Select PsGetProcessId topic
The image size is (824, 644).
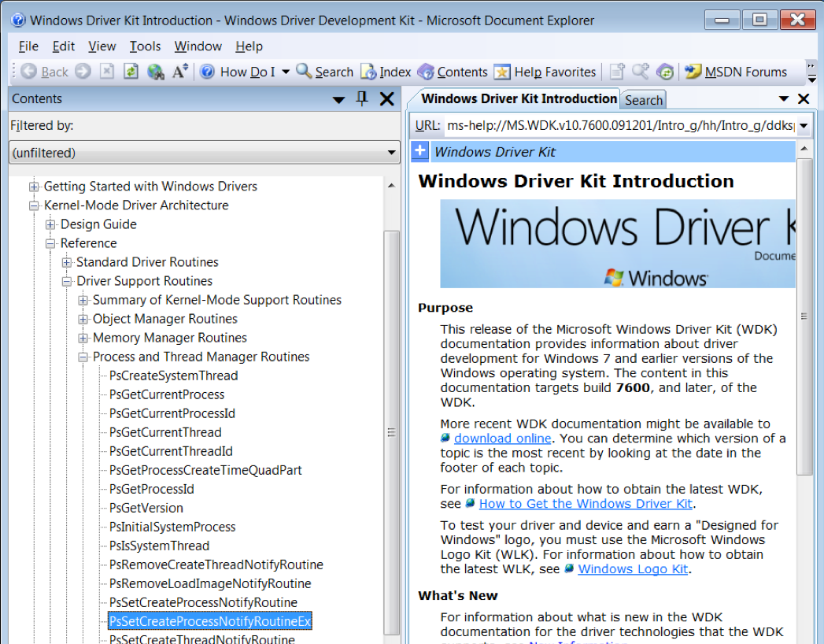click(151, 489)
